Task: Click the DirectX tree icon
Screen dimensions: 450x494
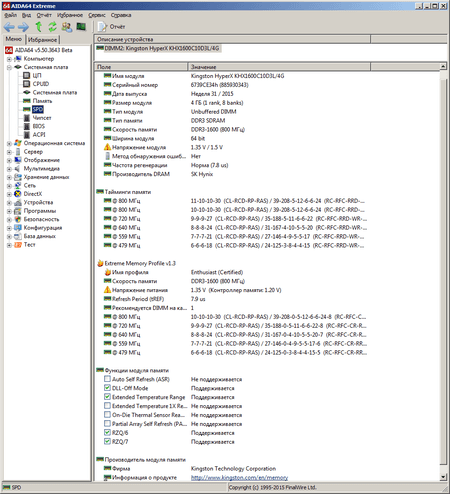Action: tap(18, 194)
